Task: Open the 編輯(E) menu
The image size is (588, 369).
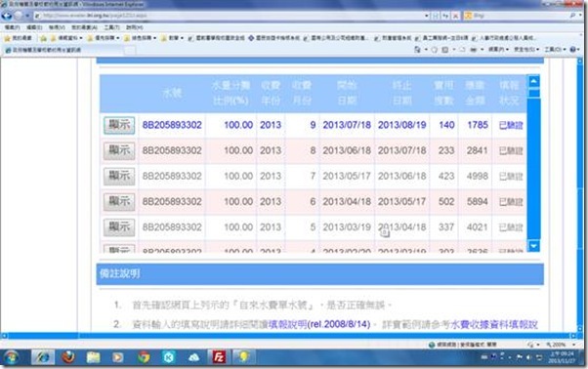Action: coord(34,27)
